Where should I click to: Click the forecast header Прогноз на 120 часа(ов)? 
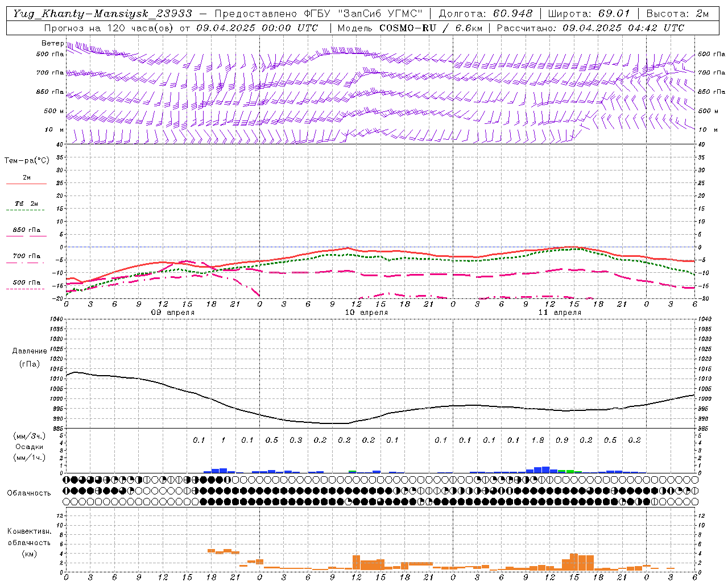pyautogui.click(x=109, y=28)
